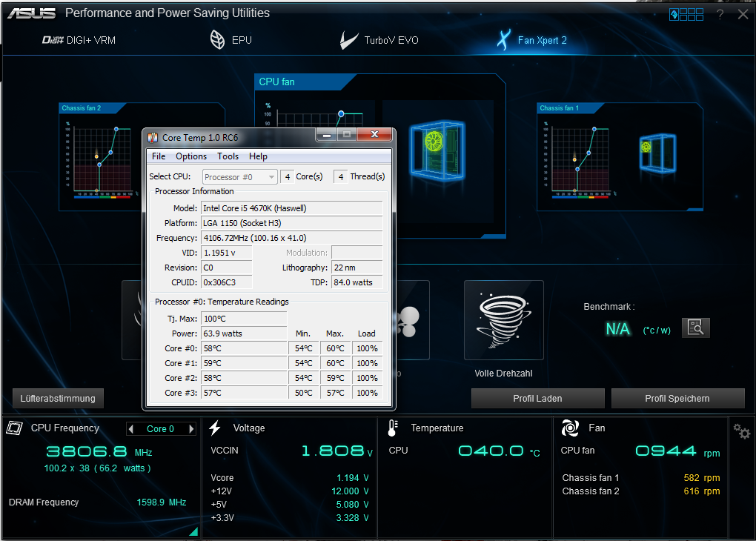Click the Voltage lightning icon

pos(215,428)
